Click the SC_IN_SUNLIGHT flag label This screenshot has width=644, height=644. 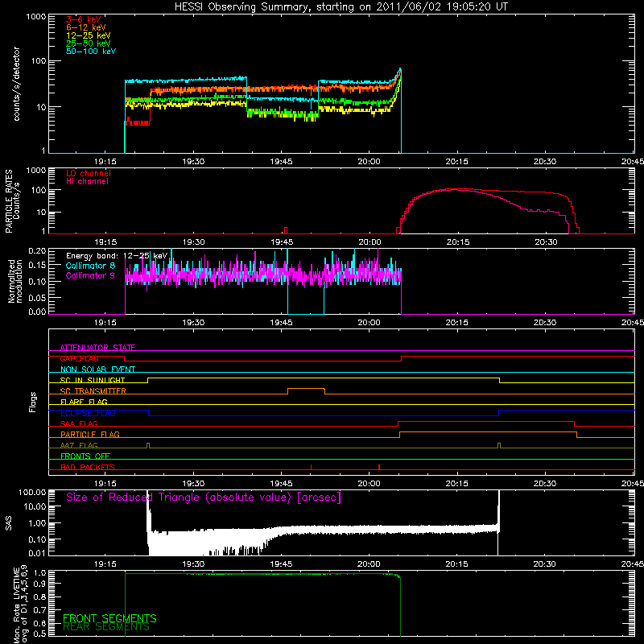tap(93, 380)
